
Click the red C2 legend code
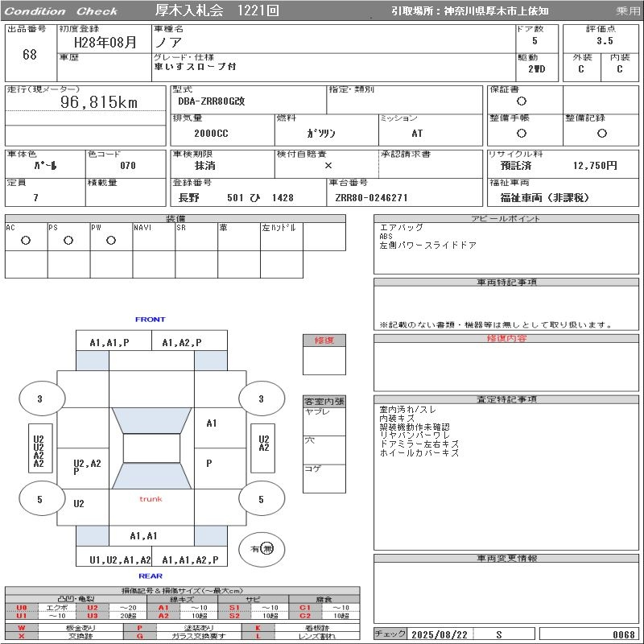pos(305,616)
